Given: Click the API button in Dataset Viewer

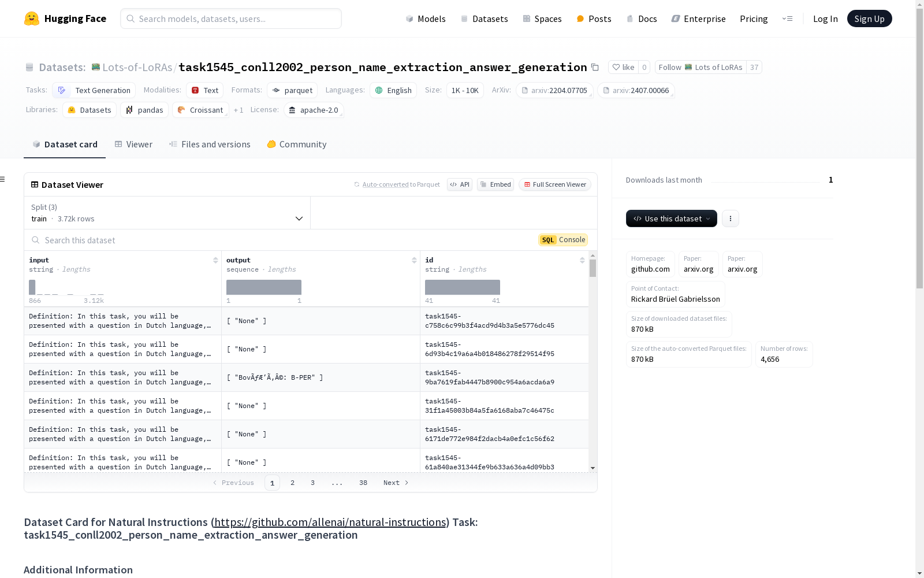Looking at the screenshot, I should coord(460,184).
